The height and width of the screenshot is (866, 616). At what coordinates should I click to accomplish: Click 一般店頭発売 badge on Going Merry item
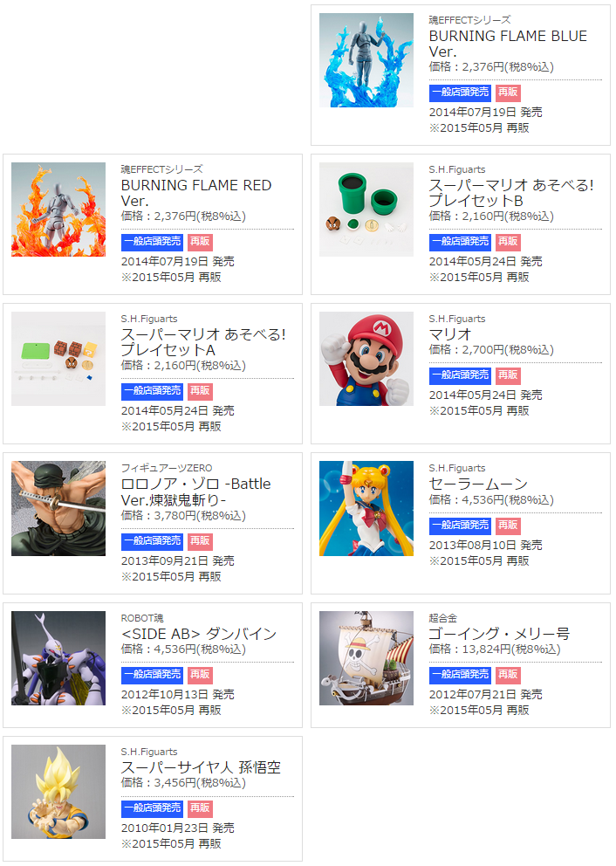pyautogui.click(x=460, y=675)
